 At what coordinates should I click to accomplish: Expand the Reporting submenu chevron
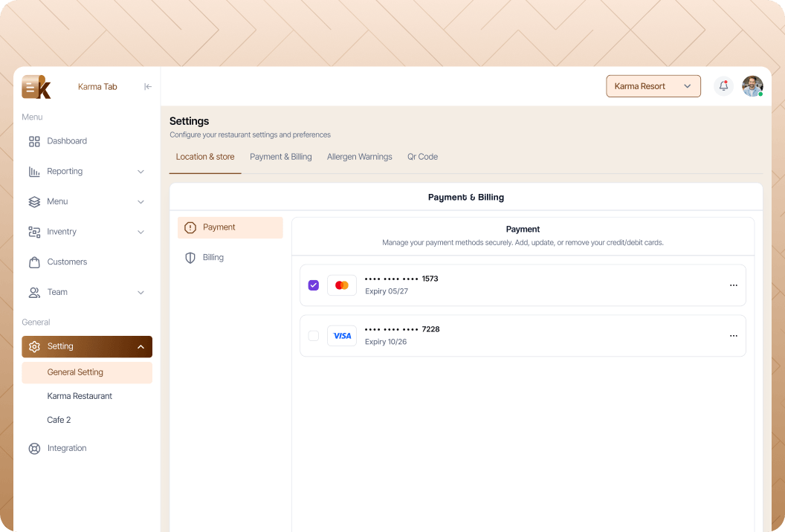[x=140, y=172]
